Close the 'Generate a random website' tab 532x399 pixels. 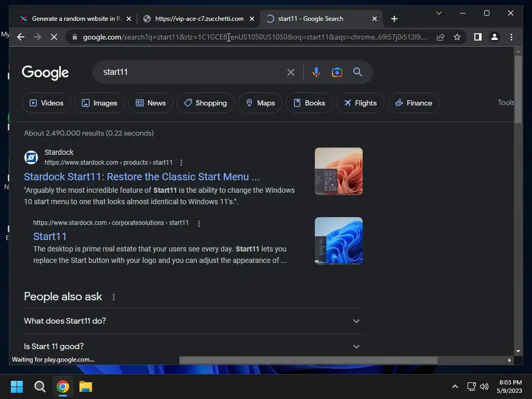click(x=129, y=19)
